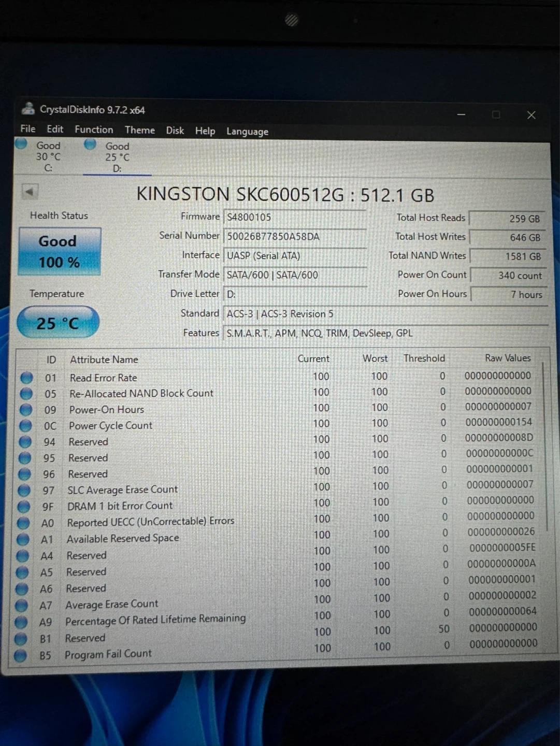Screen dimensions: 560x746
Task: Click the Good 100 % health status button
Action: (60, 251)
